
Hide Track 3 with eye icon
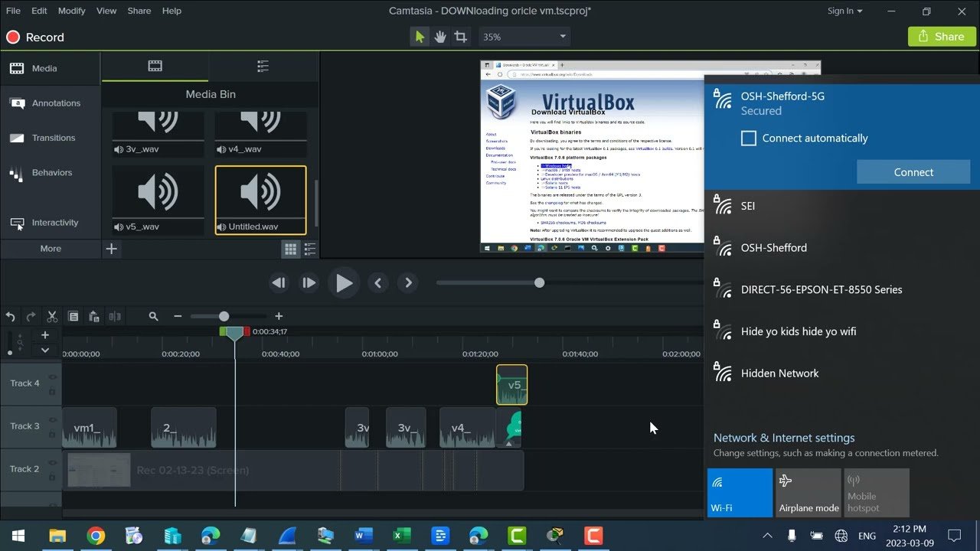point(53,419)
